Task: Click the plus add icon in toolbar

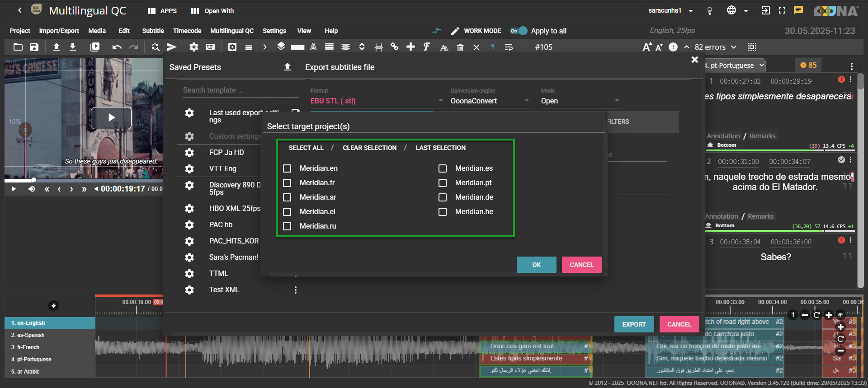Action: (410, 47)
